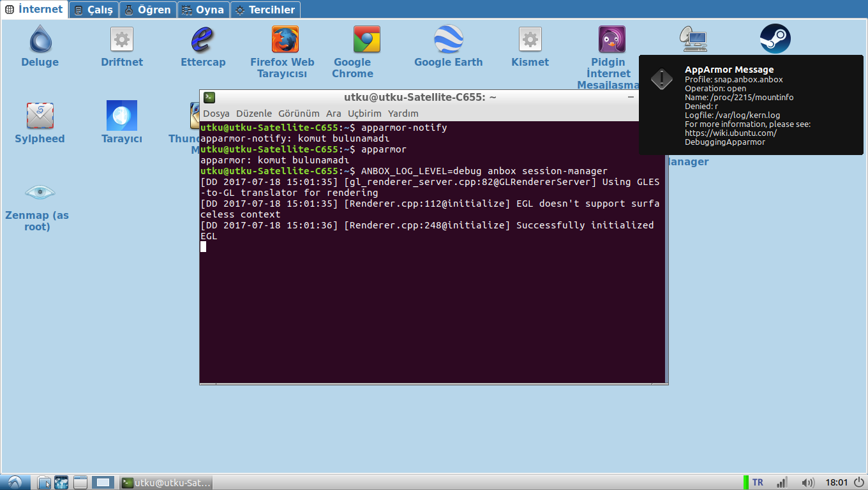Open Ettercap network tool

pyautogui.click(x=203, y=40)
